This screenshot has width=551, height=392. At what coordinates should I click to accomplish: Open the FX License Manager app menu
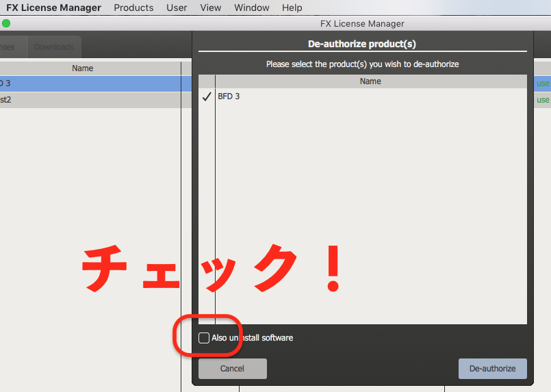coord(53,8)
